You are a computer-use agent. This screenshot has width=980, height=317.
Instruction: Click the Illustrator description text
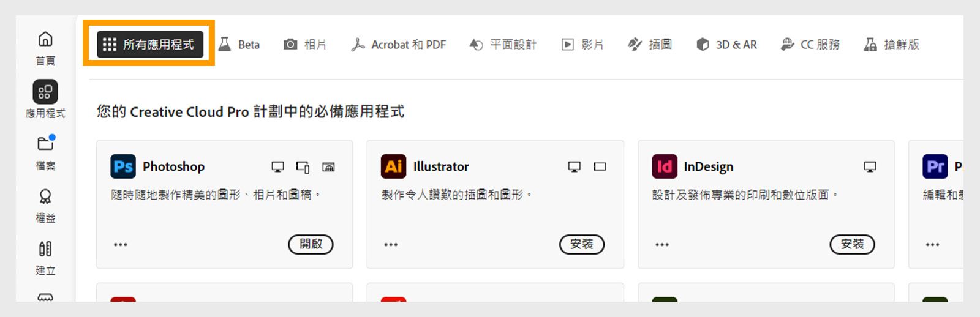pyautogui.click(x=457, y=195)
